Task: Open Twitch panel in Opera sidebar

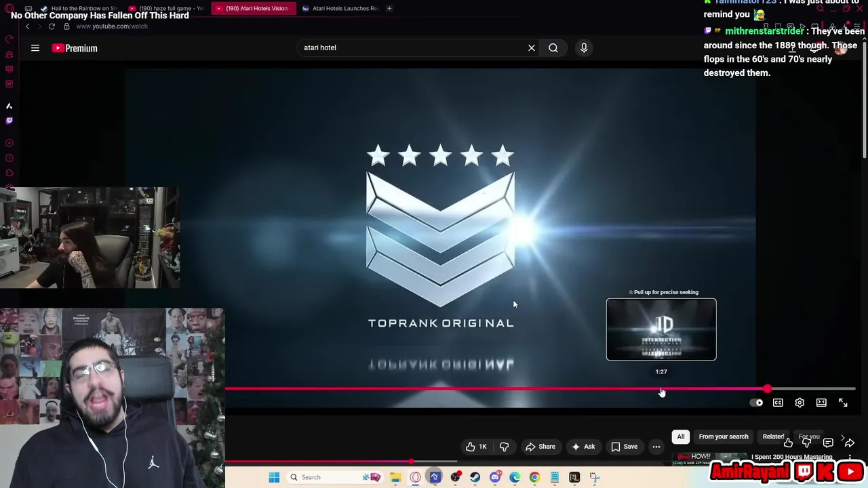Action: click(9, 121)
